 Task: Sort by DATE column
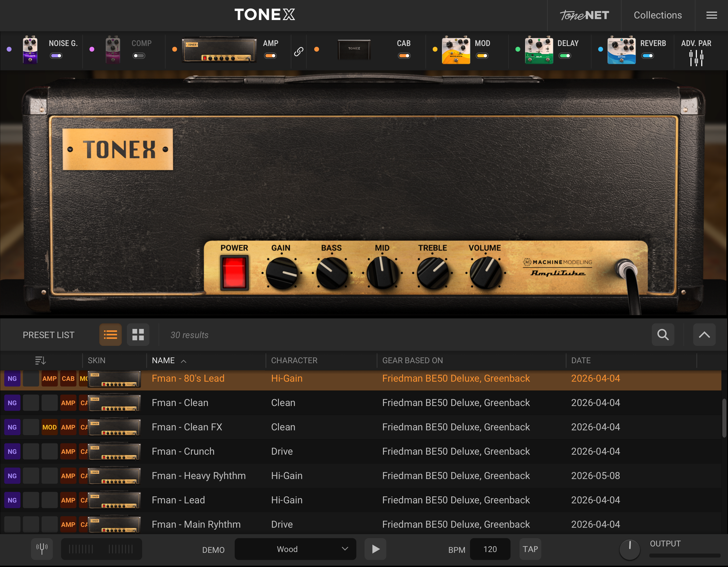[581, 361]
